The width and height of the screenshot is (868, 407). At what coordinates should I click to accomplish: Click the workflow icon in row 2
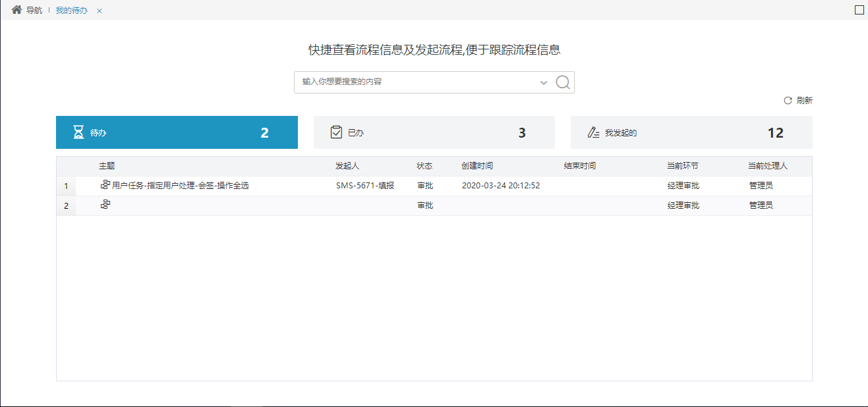[105, 205]
